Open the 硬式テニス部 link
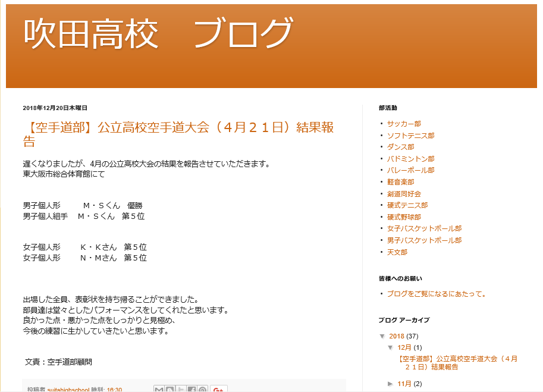543x392 pixels. [x=407, y=205]
